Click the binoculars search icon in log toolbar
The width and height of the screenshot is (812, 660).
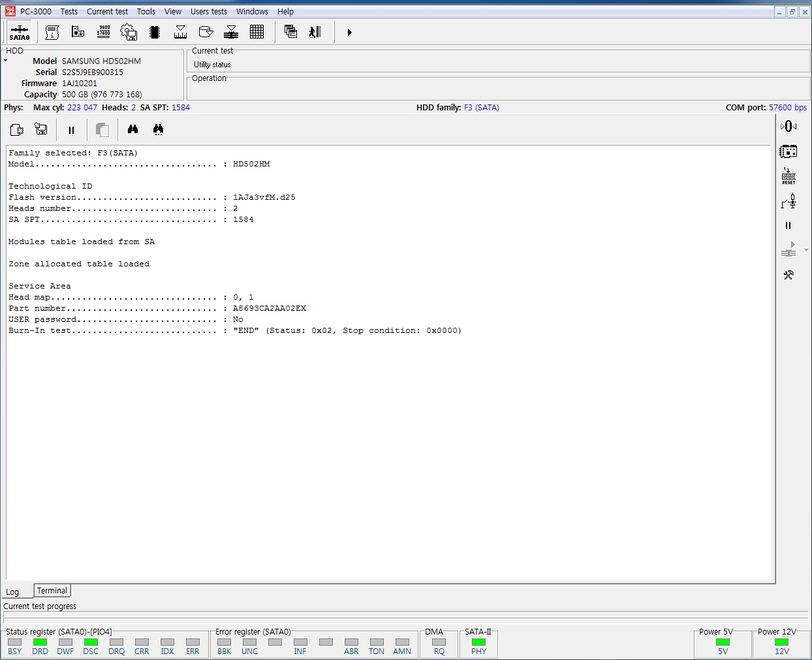(133, 130)
